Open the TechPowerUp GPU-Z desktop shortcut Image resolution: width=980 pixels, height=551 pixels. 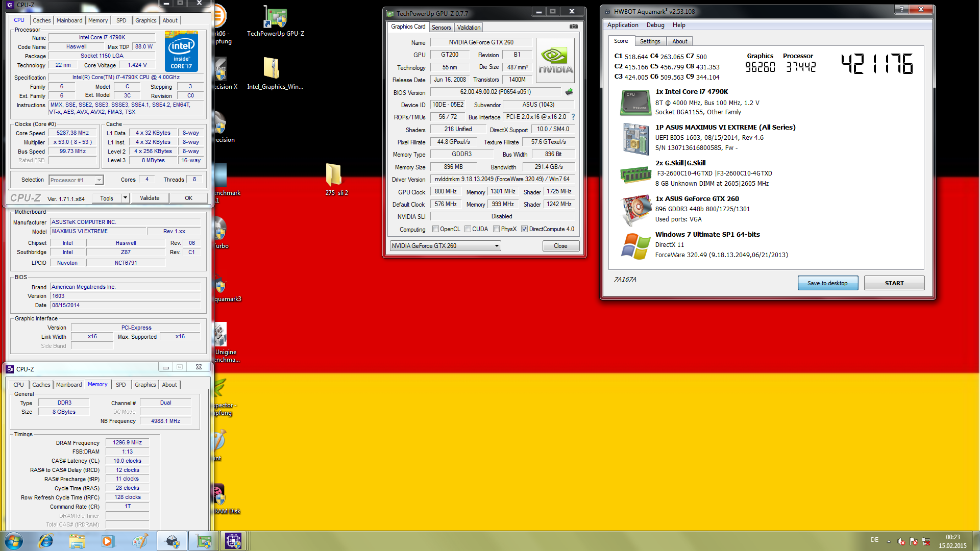[276, 20]
